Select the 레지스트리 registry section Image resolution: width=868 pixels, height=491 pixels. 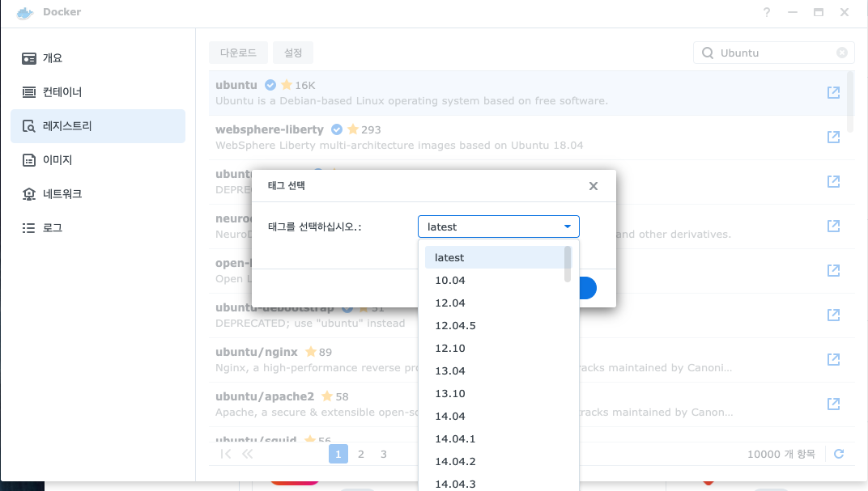(97, 126)
